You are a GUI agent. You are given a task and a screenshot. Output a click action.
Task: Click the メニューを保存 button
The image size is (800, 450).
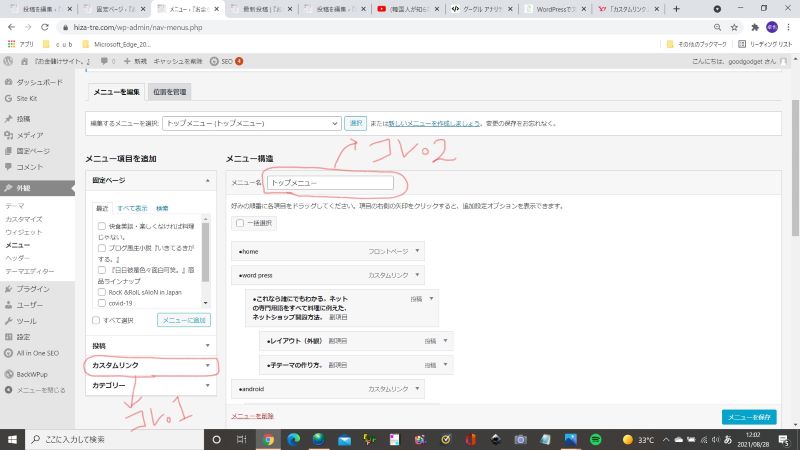click(x=749, y=417)
